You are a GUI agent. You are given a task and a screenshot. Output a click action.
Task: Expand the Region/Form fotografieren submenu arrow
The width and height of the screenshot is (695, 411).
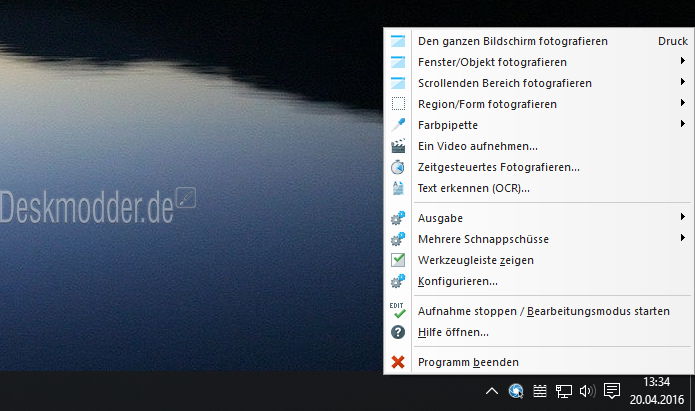[683, 103]
